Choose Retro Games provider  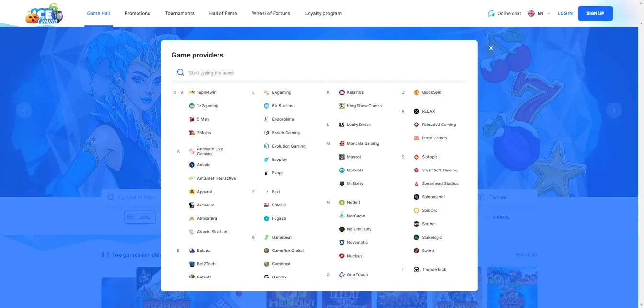pos(430,138)
